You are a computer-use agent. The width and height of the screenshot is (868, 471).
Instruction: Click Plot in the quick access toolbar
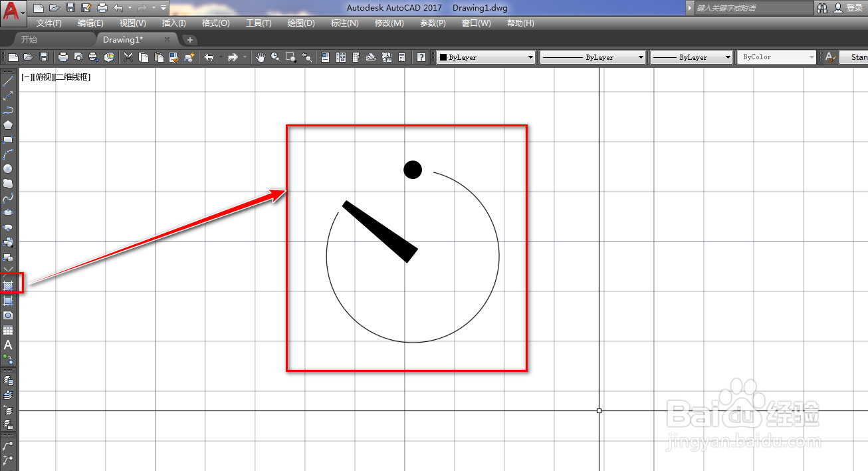[x=102, y=8]
